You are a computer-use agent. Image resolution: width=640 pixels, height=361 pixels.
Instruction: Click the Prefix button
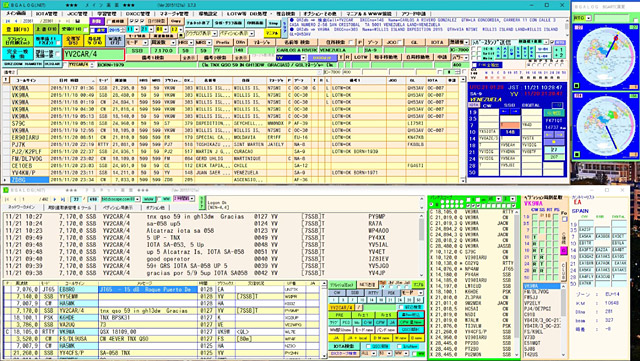point(223,42)
